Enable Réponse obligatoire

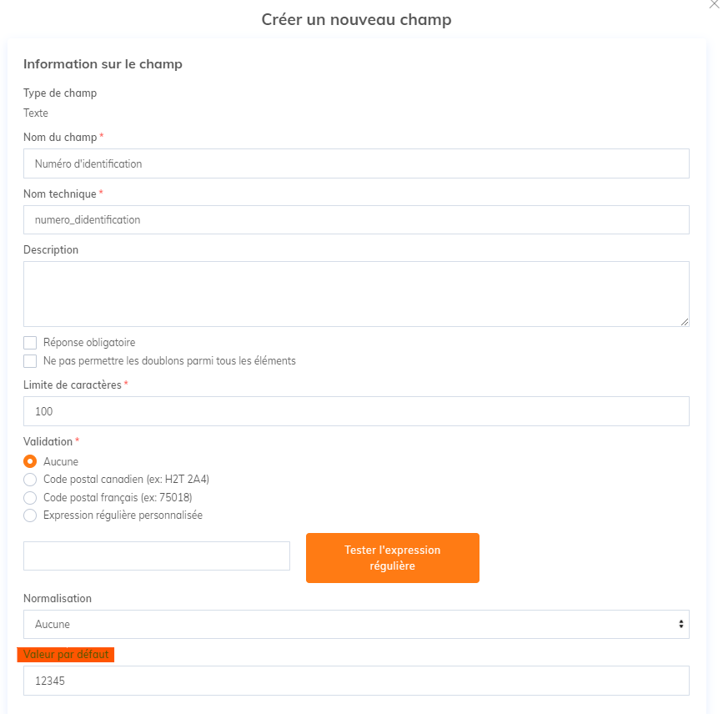(30, 342)
